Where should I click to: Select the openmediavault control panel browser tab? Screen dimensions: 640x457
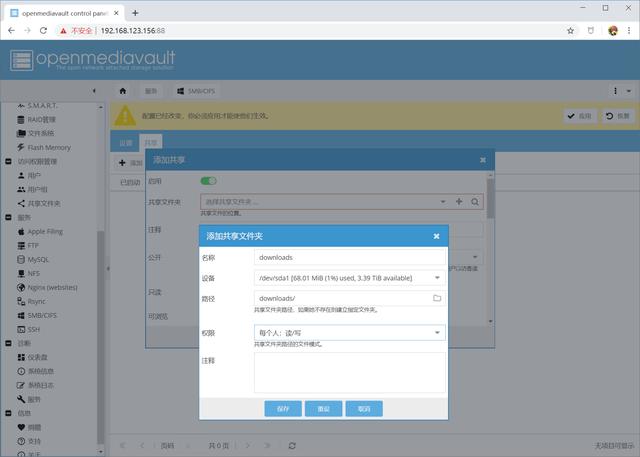point(63,13)
